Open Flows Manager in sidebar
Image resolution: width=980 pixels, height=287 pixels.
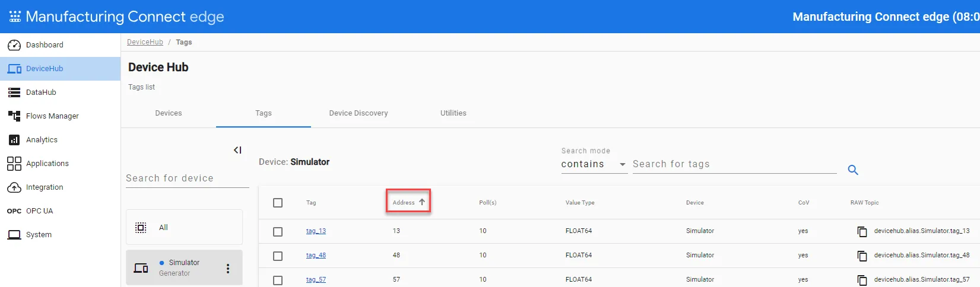60,116
